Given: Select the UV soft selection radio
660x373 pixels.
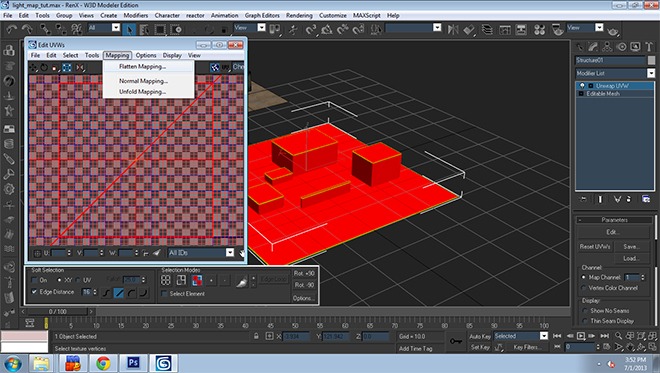Looking at the screenshot, I should 79,280.
